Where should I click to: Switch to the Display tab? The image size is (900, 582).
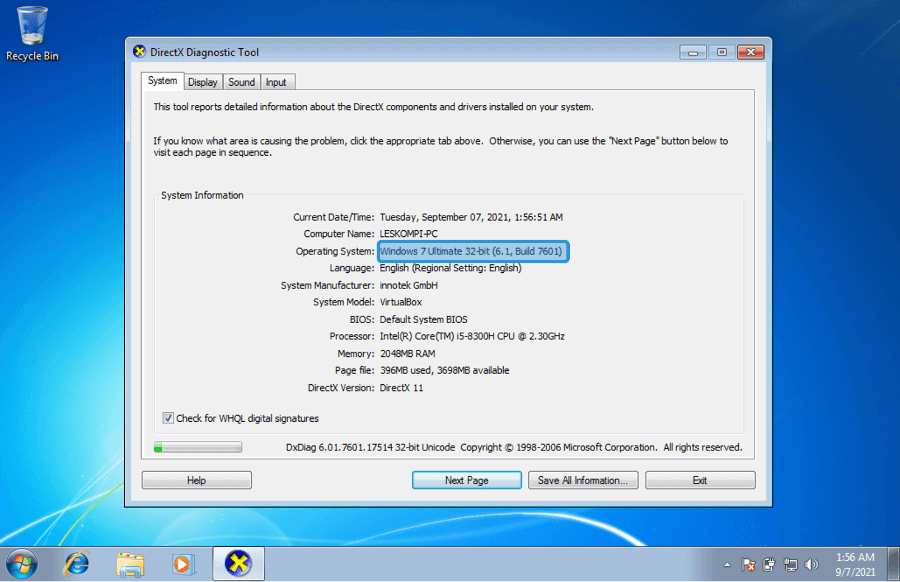(203, 82)
